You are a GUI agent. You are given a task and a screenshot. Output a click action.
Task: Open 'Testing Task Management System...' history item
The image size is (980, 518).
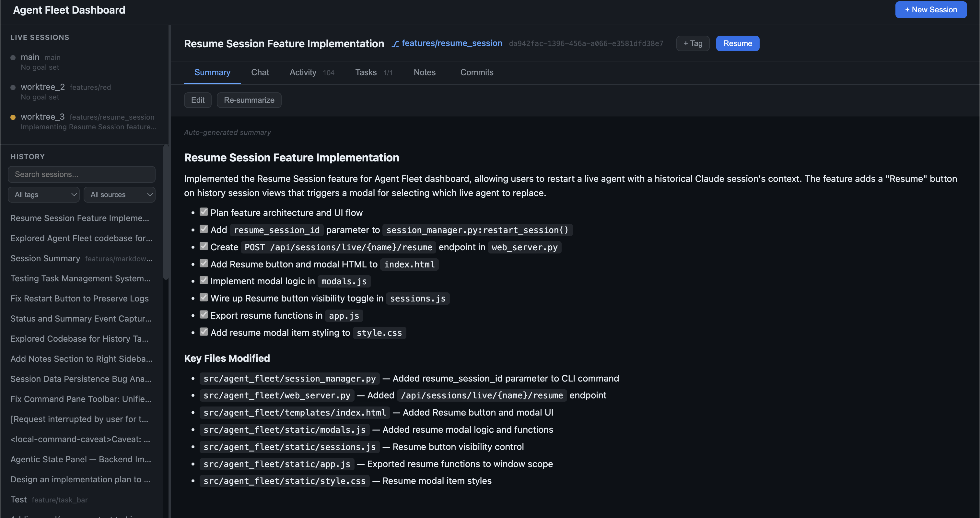[x=81, y=278]
